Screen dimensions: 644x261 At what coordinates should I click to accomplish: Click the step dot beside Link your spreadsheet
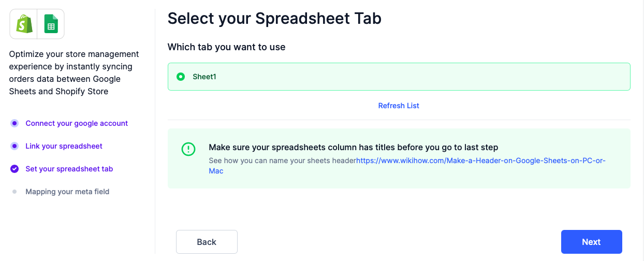tap(14, 146)
